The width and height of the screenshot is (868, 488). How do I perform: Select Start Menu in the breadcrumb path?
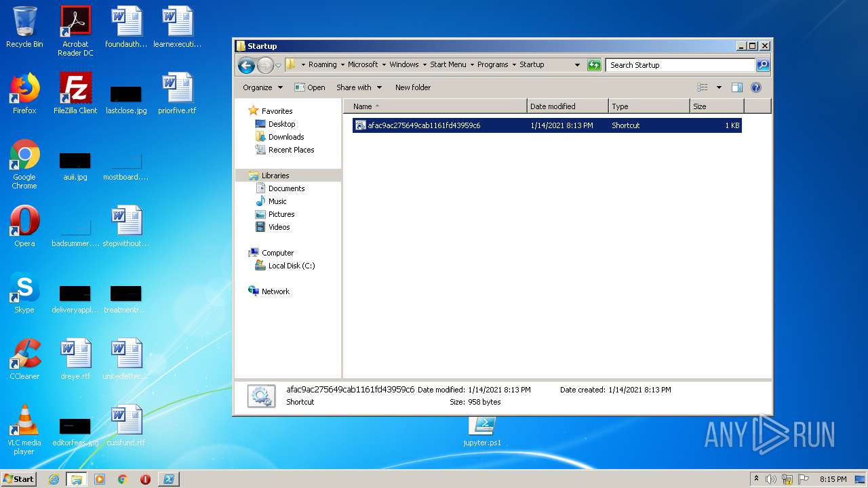448,65
